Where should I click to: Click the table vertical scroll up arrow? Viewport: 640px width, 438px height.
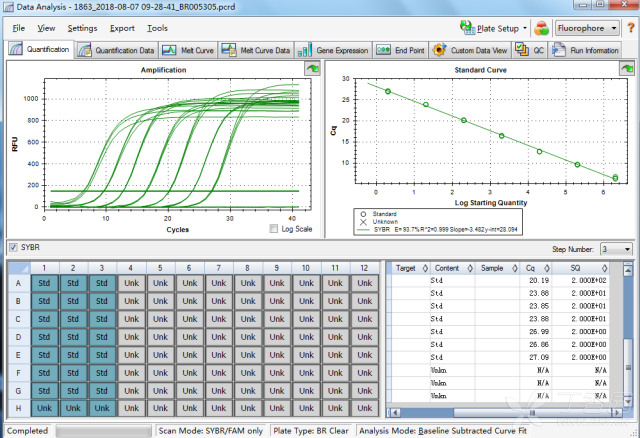(628, 269)
